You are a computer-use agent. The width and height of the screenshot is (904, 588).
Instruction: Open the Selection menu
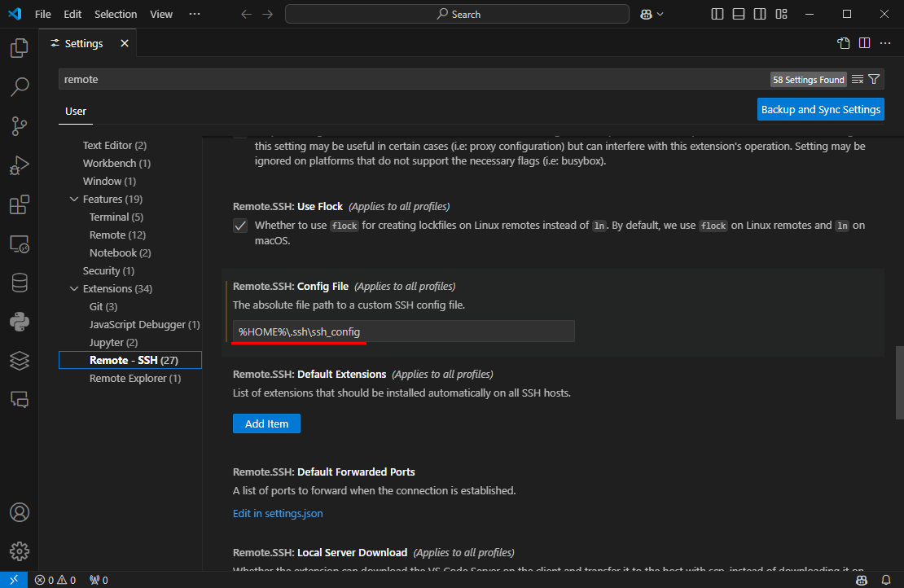point(116,15)
